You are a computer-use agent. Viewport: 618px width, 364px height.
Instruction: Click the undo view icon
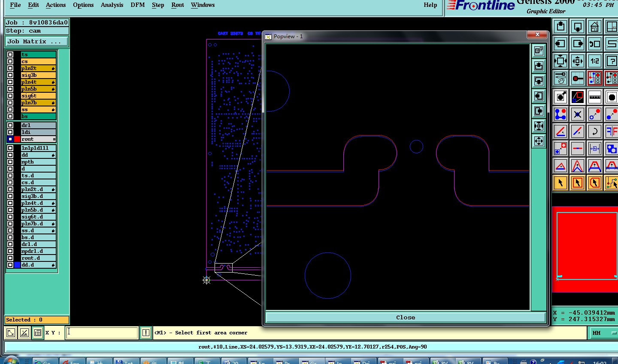pyautogui.click(x=594, y=44)
